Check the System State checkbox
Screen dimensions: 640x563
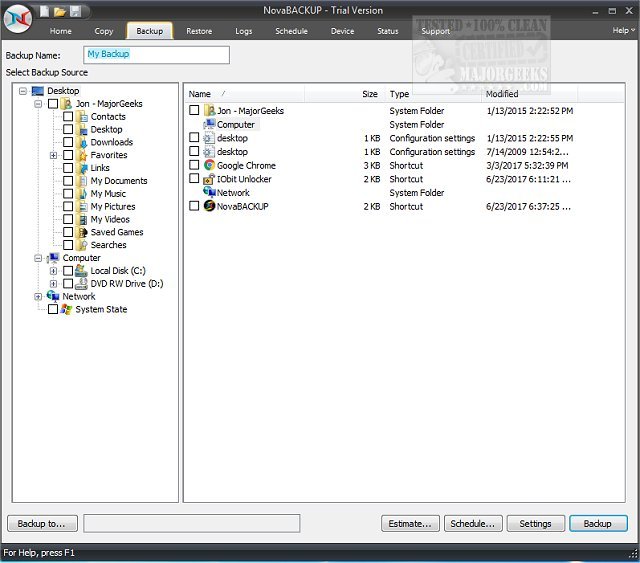coord(53,309)
